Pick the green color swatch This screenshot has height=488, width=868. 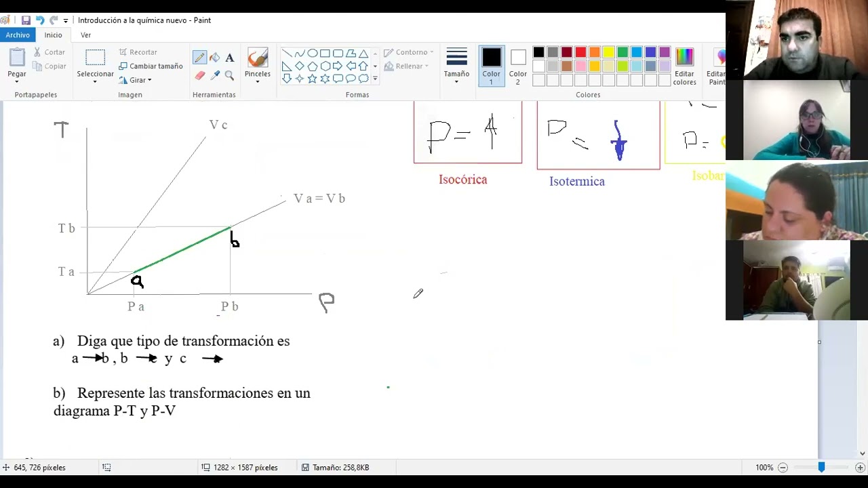click(623, 52)
